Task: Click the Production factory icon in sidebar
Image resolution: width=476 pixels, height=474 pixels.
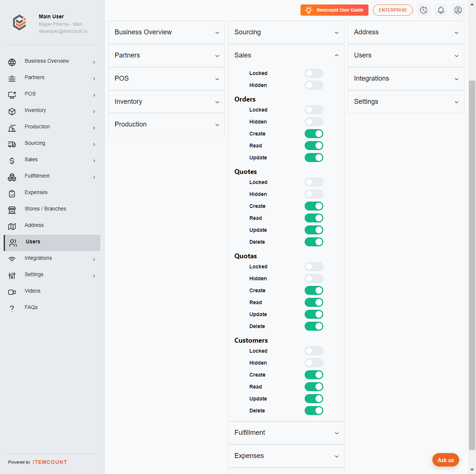Action: coord(12,128)
